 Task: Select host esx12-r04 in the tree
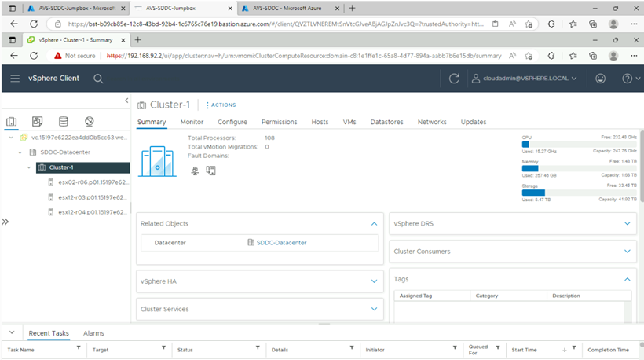point(92,212)
